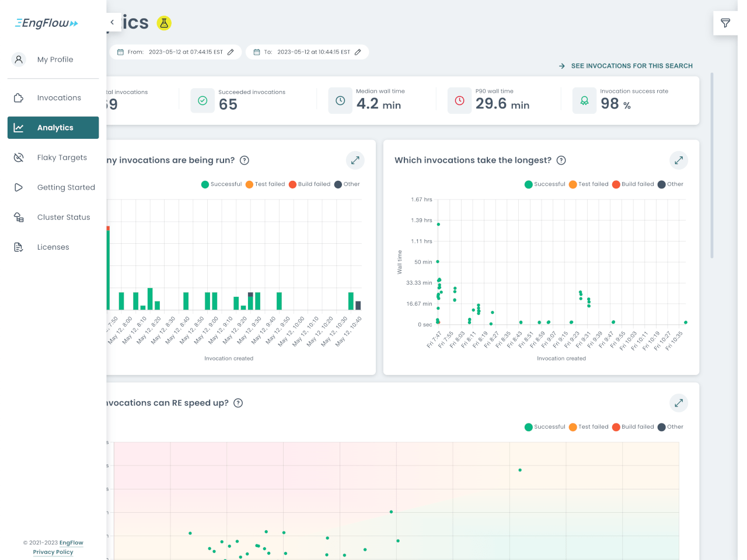Click the help icon on 'Which invocations take the longest?'

pos(561,160)
